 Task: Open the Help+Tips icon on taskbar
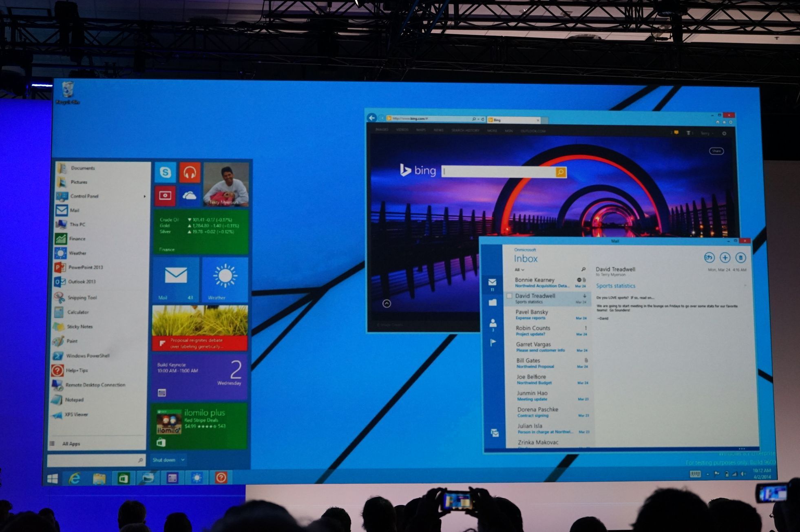pos(221,478)
